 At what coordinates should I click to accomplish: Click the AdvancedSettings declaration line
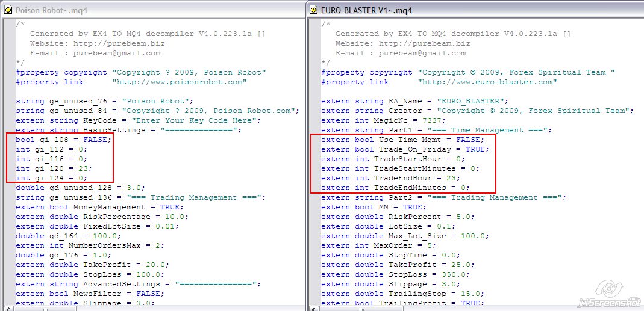click(x=139, y=284)
